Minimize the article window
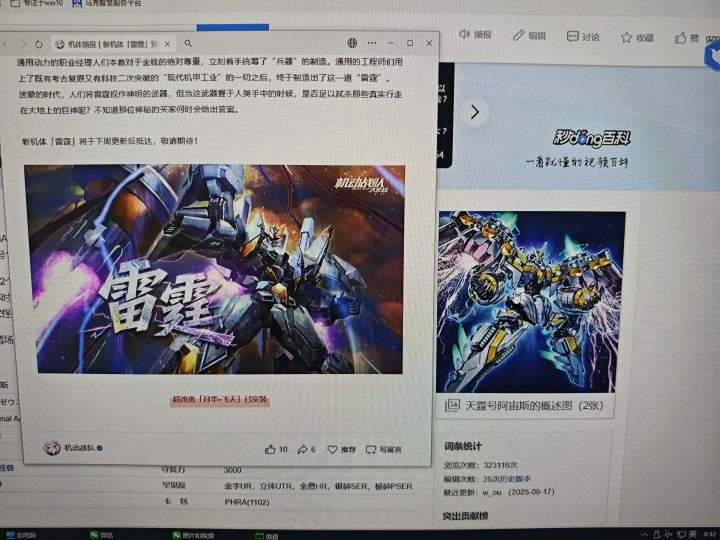The image size is (720, 540). (x=391, y=43)
